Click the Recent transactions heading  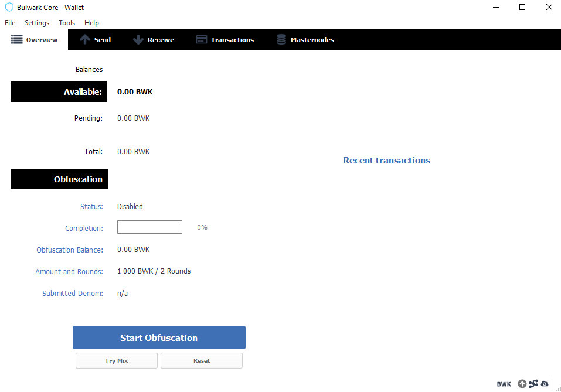click(386, 160)
